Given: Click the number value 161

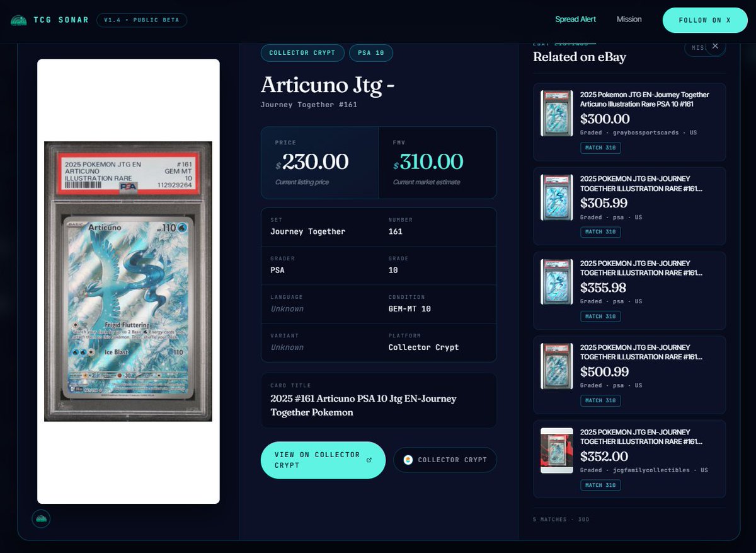Looking at the screenshot, I should (396, 231).
